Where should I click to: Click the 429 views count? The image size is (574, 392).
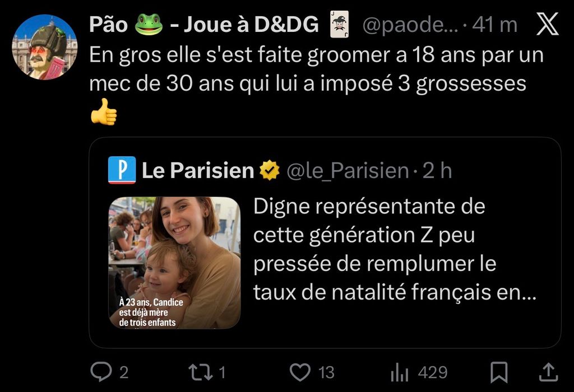(x=433, y=372)
